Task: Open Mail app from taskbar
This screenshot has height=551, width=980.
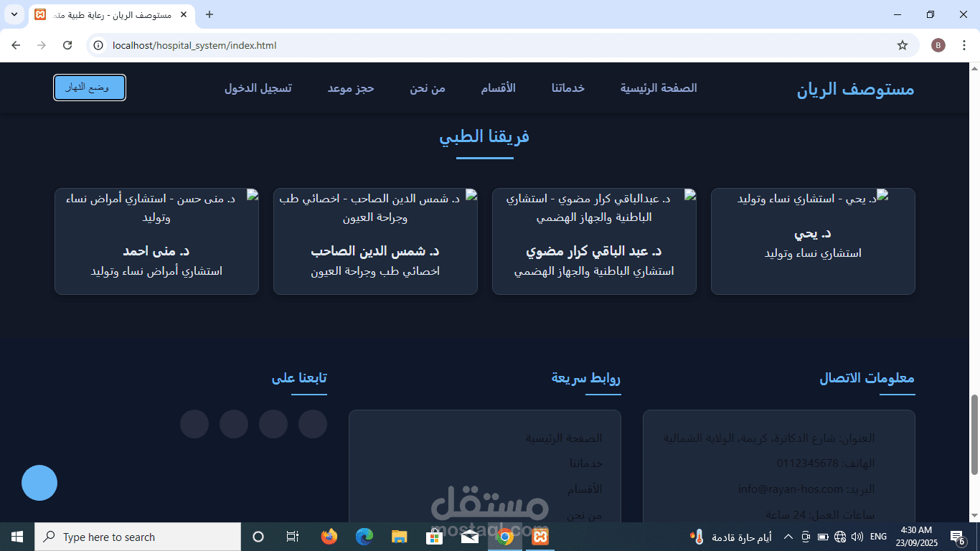Action: 470,537
